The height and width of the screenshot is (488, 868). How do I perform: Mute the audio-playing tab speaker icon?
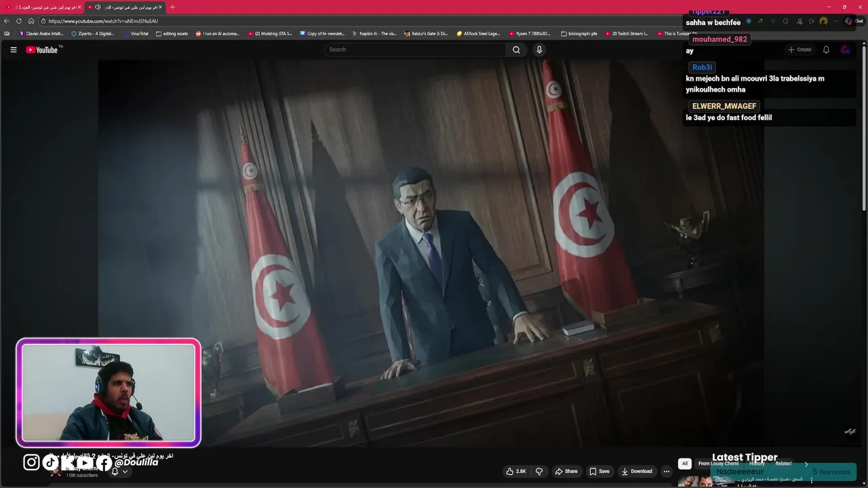coord(98,7)
